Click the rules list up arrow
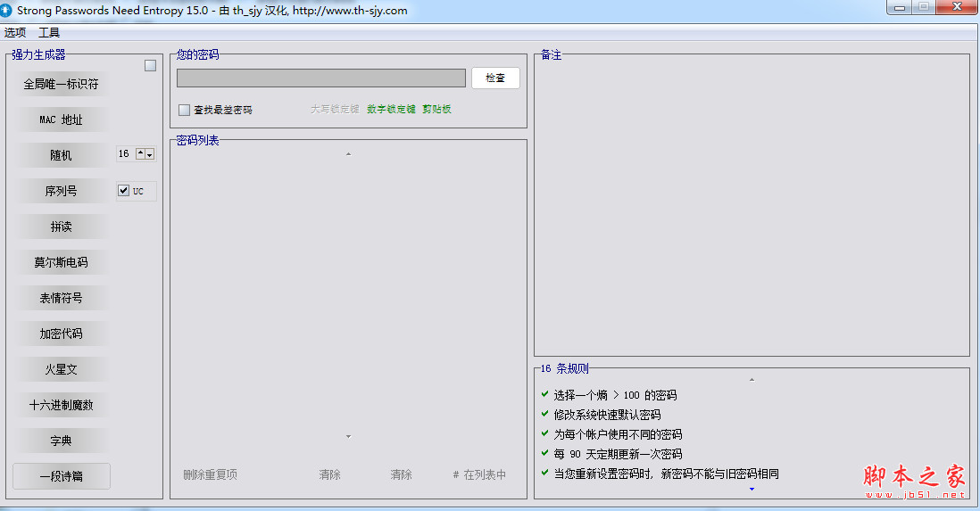 (x=752, y=379)
